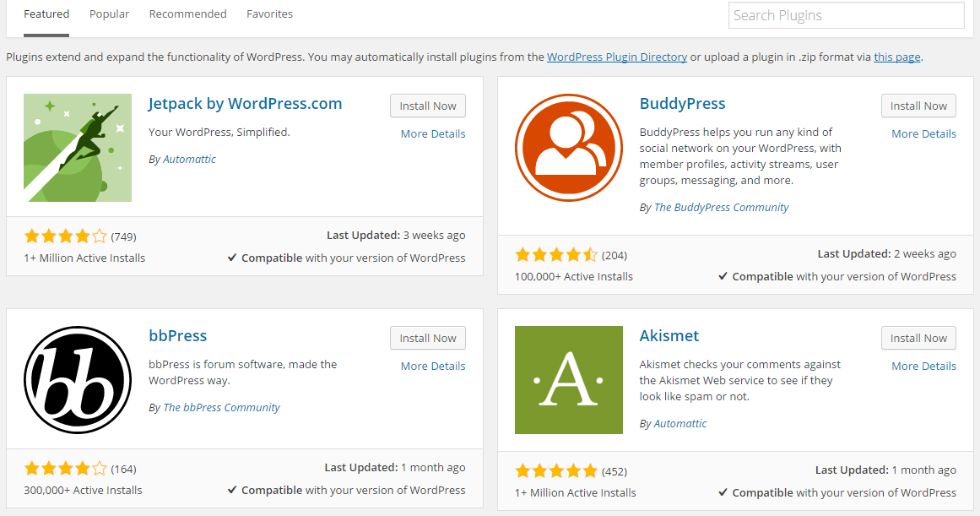Install the Jetpack plugin
Viewport: 980px width, 516px height.
pyautogui.click(x=427, y=106)
